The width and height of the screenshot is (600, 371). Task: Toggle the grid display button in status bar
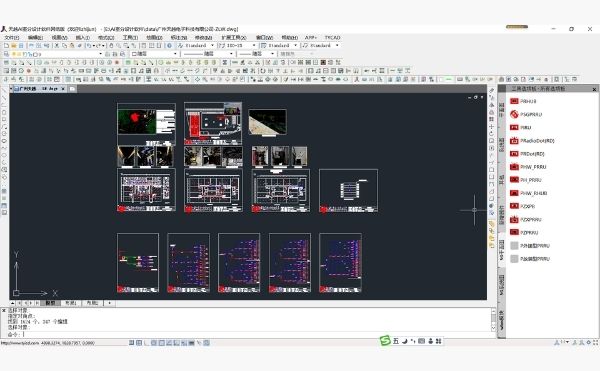click(x=139, y=343)
